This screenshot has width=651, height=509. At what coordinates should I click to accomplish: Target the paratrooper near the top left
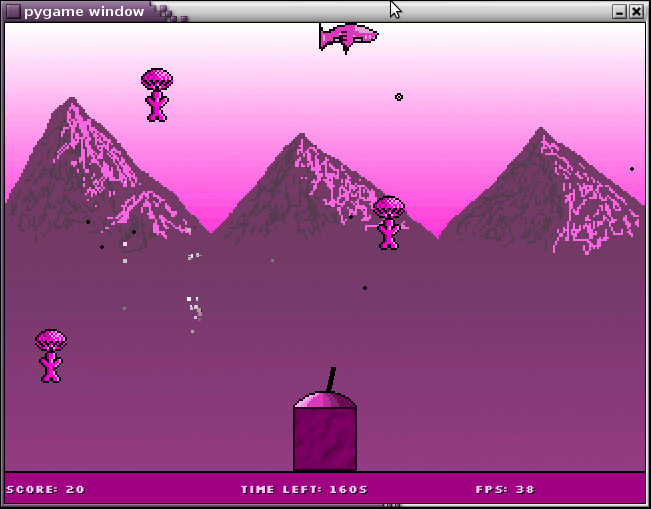coord(157,95)
